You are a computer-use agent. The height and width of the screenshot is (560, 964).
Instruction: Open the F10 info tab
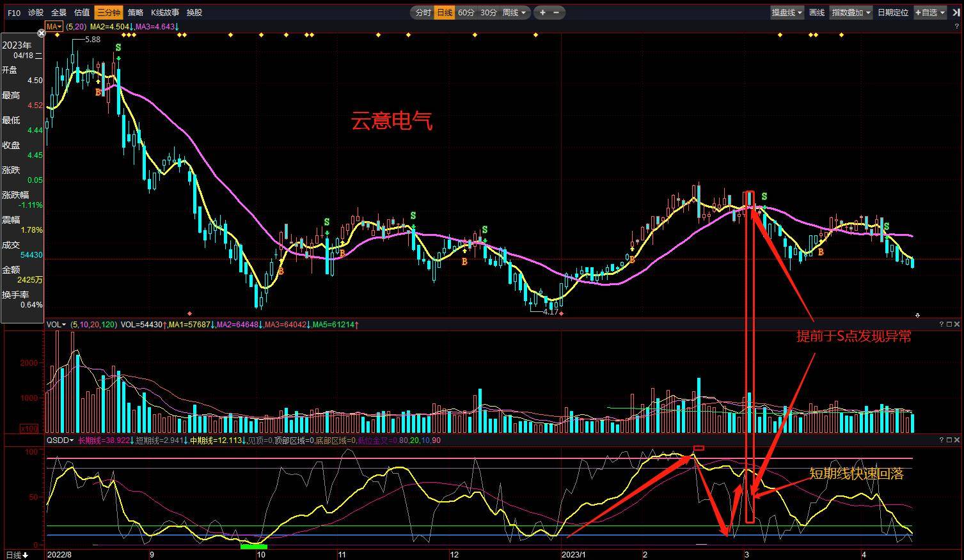click(13, 12)
